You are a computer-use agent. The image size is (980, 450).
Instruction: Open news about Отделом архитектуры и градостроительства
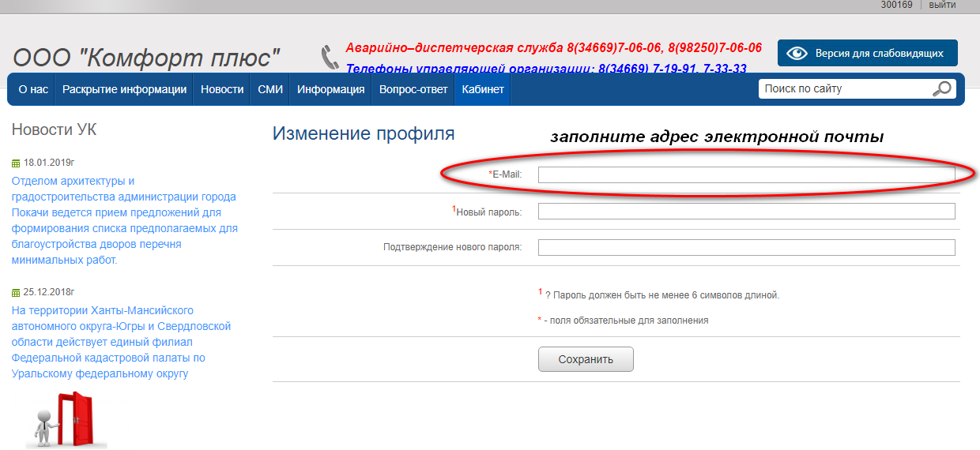[125, 220]
